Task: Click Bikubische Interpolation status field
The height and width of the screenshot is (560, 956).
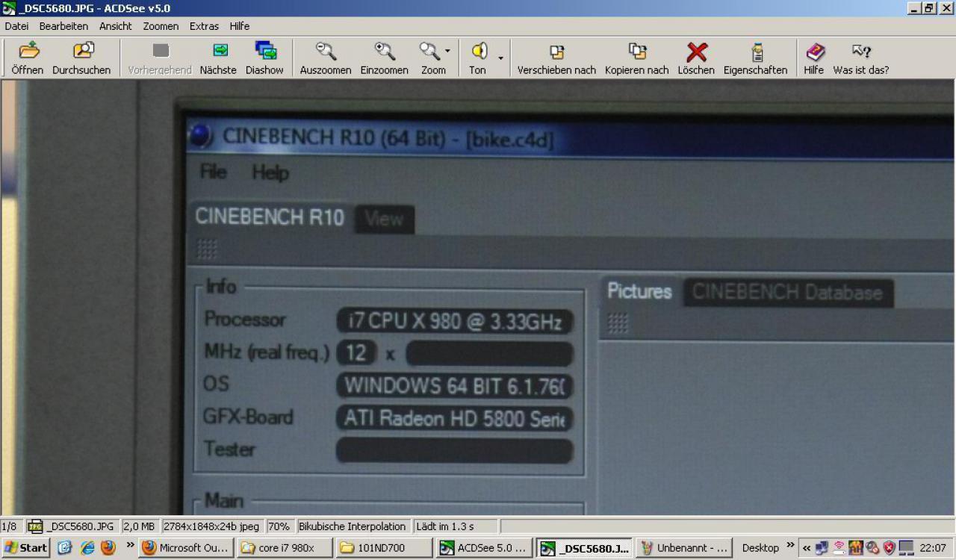Action: point(353,526)
